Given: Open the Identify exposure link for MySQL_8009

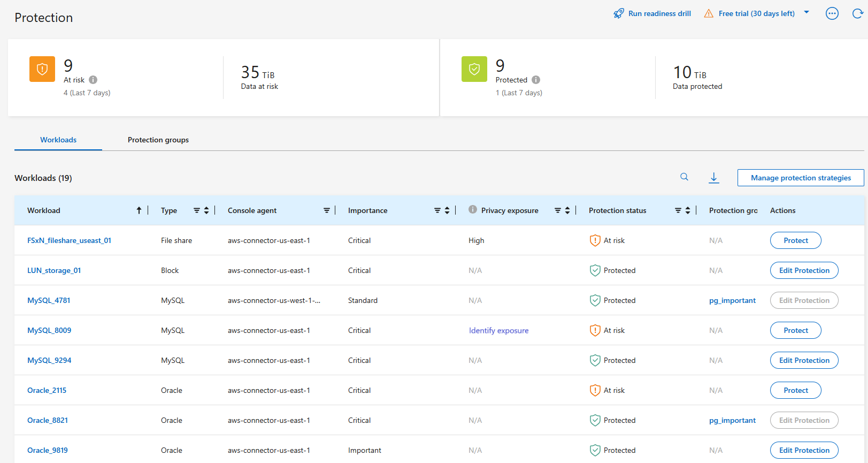Looking at the screenshot, I should [498, 330].
